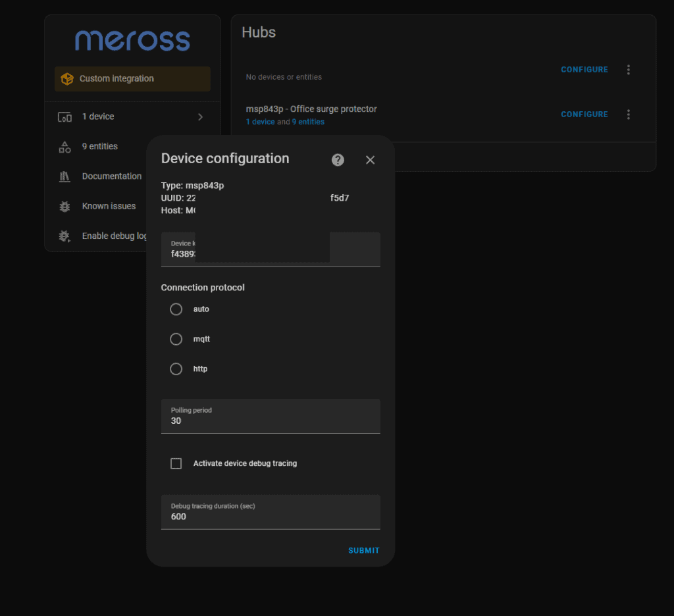The image size is (674, 616).
Task: Click the Enable debug logging bug icon
Action: point(65,236)
